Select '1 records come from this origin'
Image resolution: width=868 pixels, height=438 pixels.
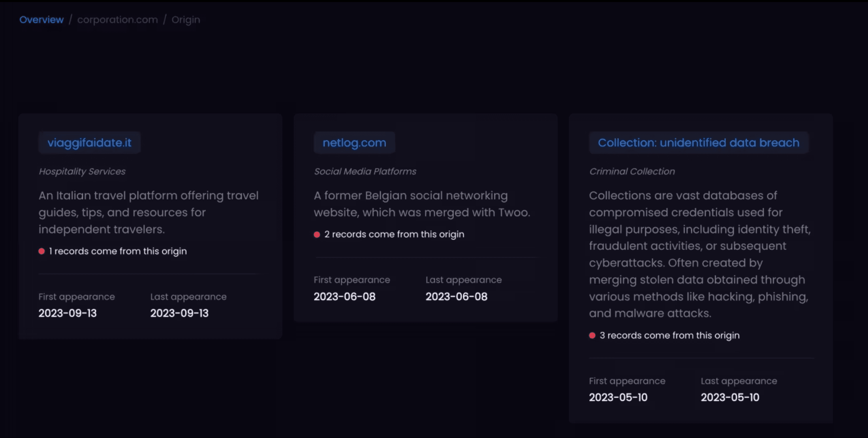click(x=118, y=251)
